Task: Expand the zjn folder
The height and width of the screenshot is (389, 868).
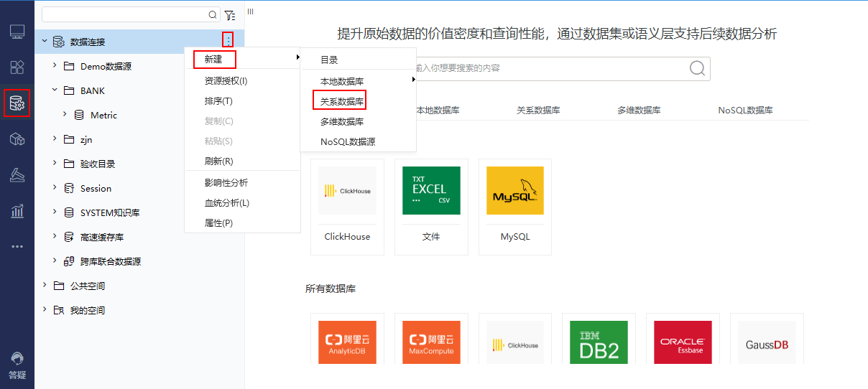Action: (55, 139)
